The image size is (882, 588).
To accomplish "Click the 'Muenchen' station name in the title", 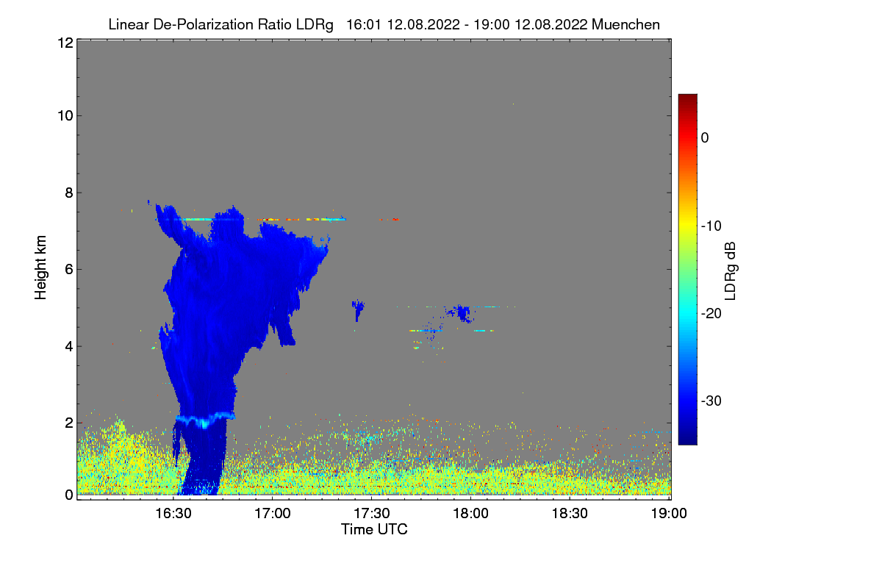I will click(625, 24).
